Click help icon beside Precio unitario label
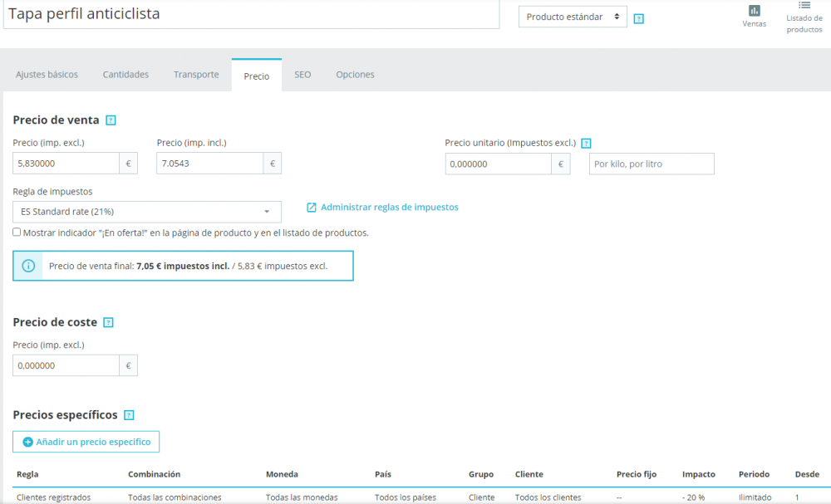Screen dimensions: 831x504 point(586,143)
